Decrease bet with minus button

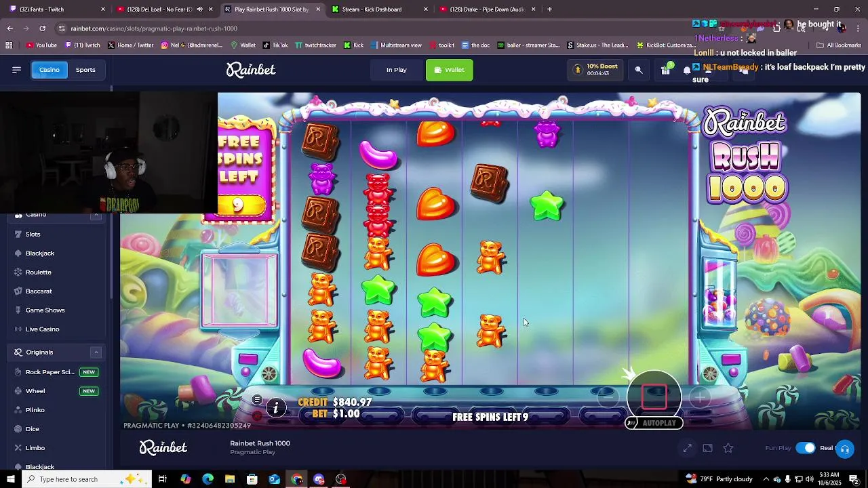608,399
